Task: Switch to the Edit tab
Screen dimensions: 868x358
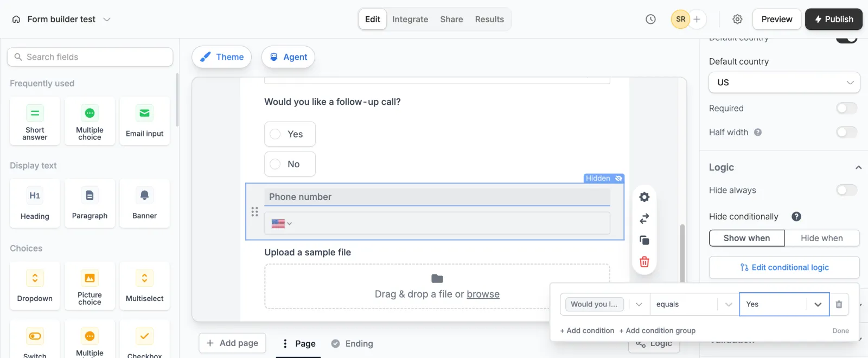Action: pyautogui.click(x=373, y=19)
